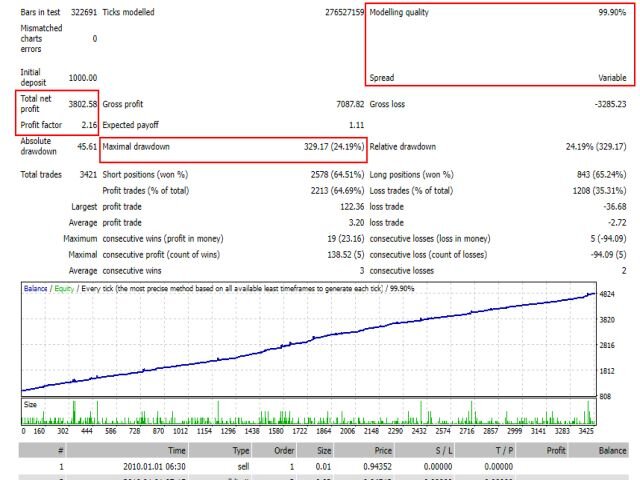Screen dimensions: 640x480
Task: Select Loss trades value 1208 (35.31%)
Action: 600,191
